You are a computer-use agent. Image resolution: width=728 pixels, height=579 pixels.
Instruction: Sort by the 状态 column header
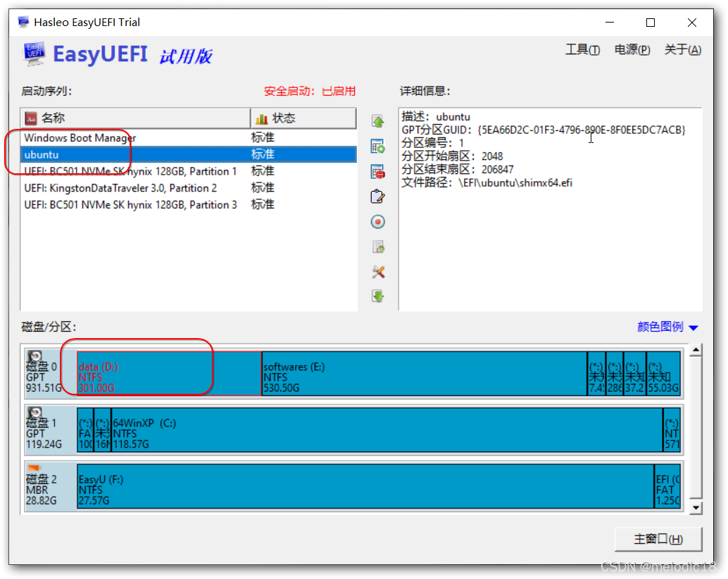pyautogui.click(x=303, y=118)
